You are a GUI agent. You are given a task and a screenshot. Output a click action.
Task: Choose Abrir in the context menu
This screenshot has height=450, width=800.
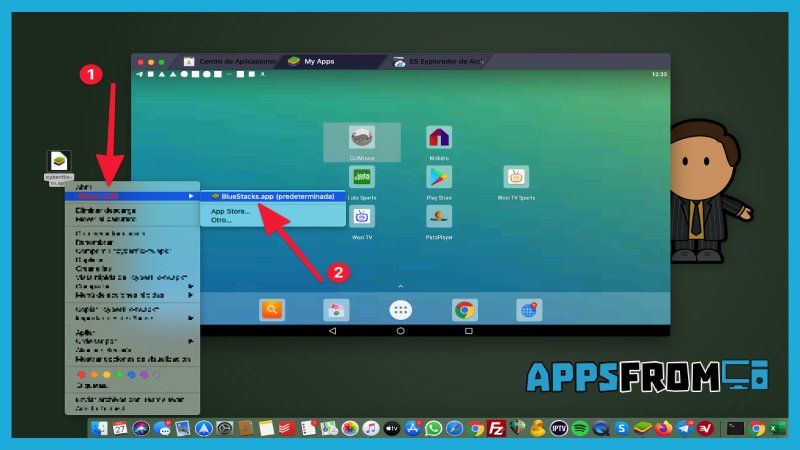click(x=84, y=187)
